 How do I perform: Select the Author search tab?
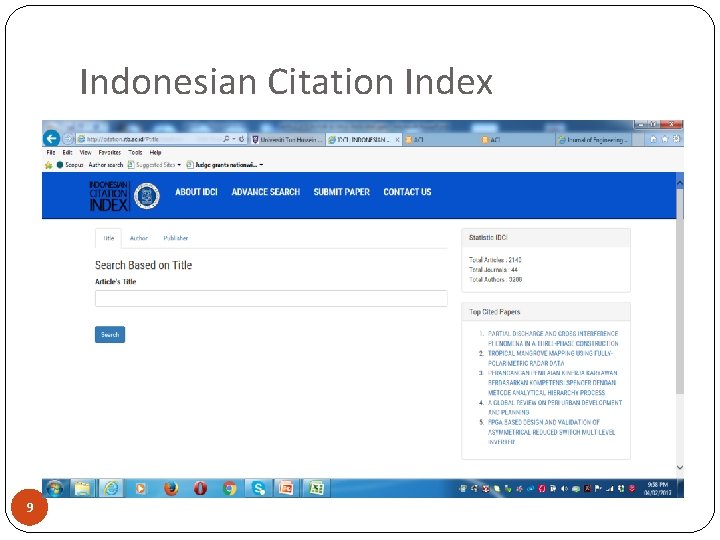(x=138, y=238)
